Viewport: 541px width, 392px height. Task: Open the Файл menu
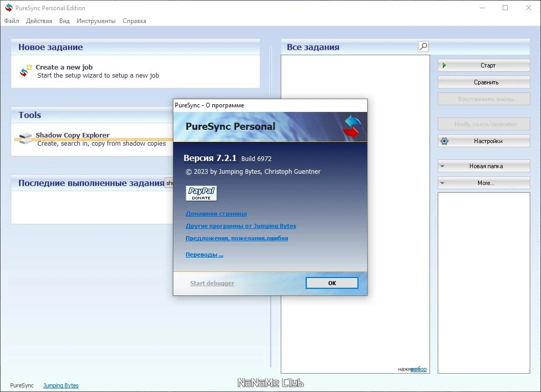point(11,20)
